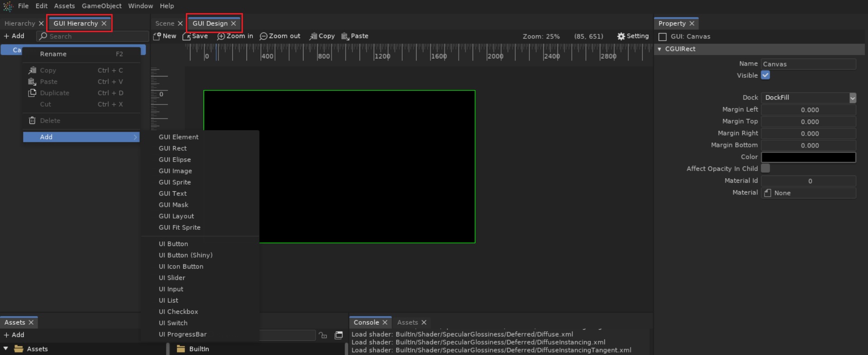The height and width of the screenshot is (355, 868).
Task: Click the Paste icon in design toolbar
Action: coord(345,36)
